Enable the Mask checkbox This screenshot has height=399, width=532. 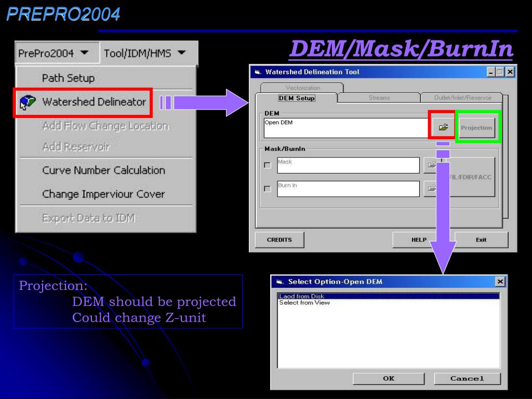268,165
